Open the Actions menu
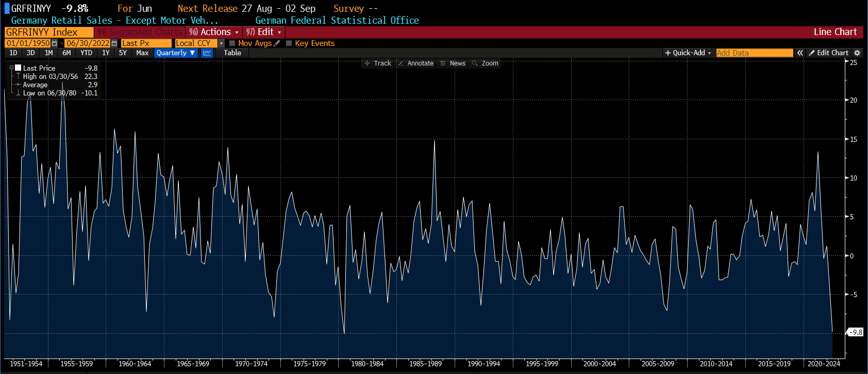The width and height of the screenshot is (868, 374). [x=213, y=32]
